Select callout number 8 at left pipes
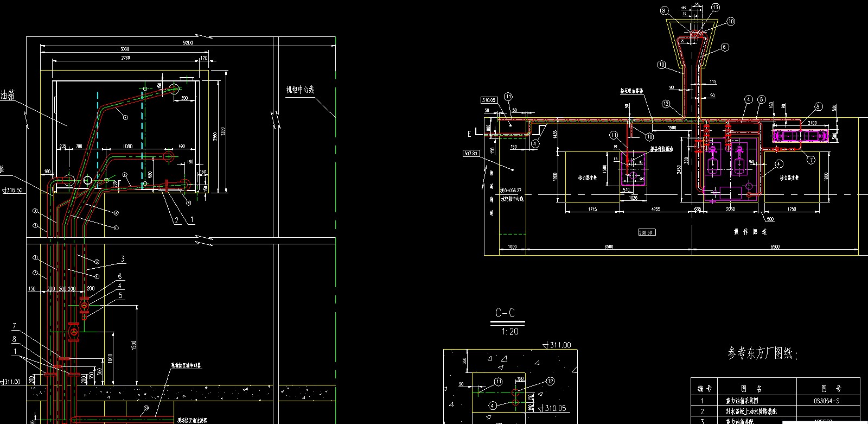This screenshot has width=868, height=424. (x=15, y=339)
